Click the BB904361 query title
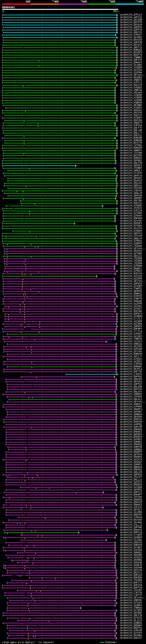 [8, 8]
